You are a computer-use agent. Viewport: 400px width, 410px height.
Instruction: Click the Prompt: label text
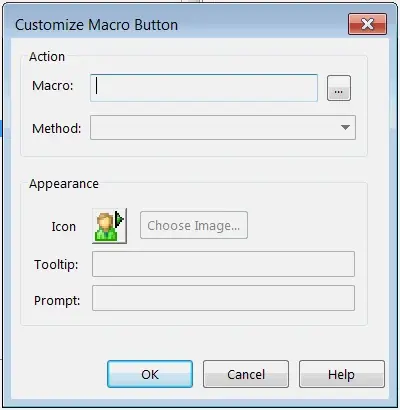[x=57, y=300]
